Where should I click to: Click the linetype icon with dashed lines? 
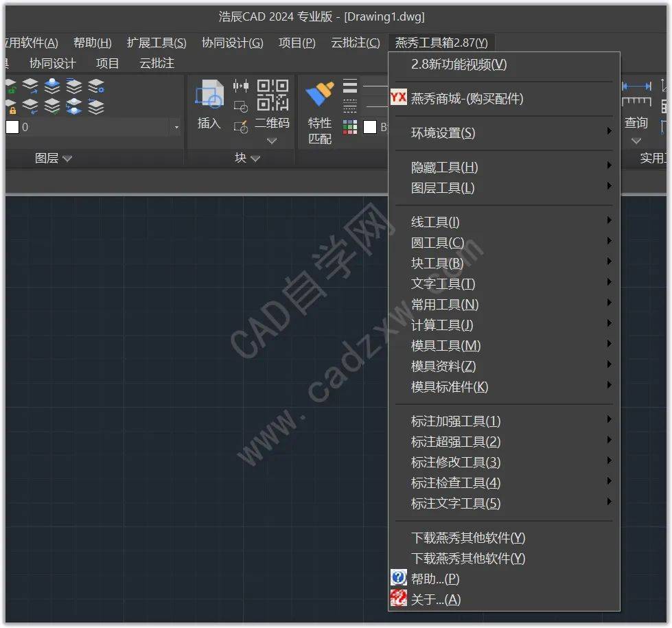pos(349,106)
